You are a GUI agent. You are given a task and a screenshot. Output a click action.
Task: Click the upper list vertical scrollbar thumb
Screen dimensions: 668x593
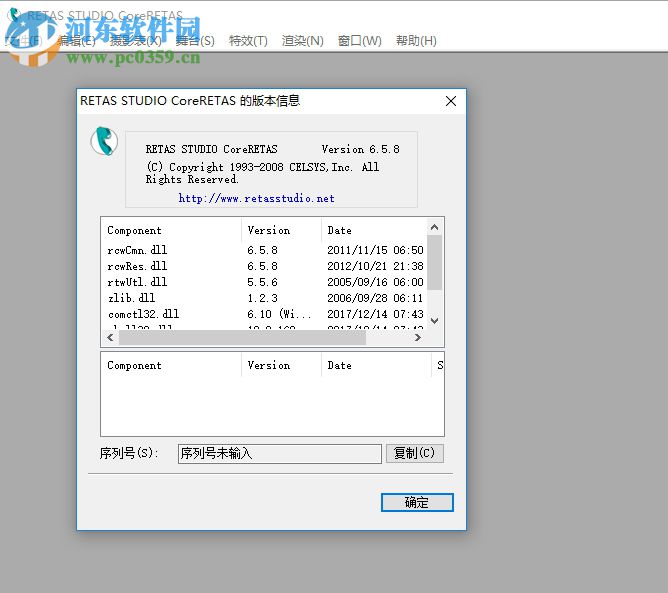point(435,262)
